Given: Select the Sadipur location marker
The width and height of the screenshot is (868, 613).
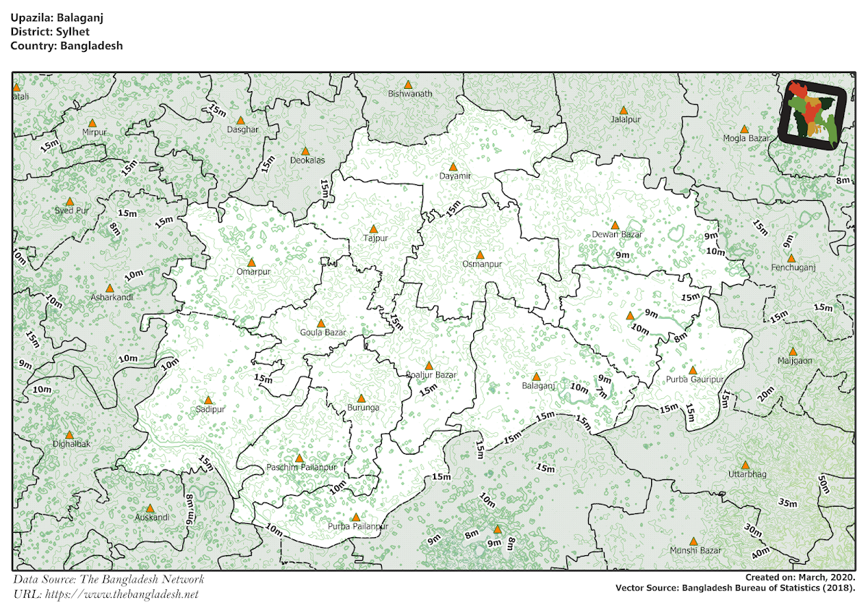Looking at the screenshot, I should tap(208, 399).
